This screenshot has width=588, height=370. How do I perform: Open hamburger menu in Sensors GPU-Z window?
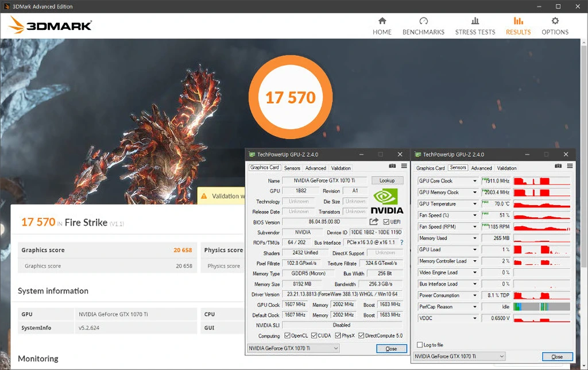point(570,166)
